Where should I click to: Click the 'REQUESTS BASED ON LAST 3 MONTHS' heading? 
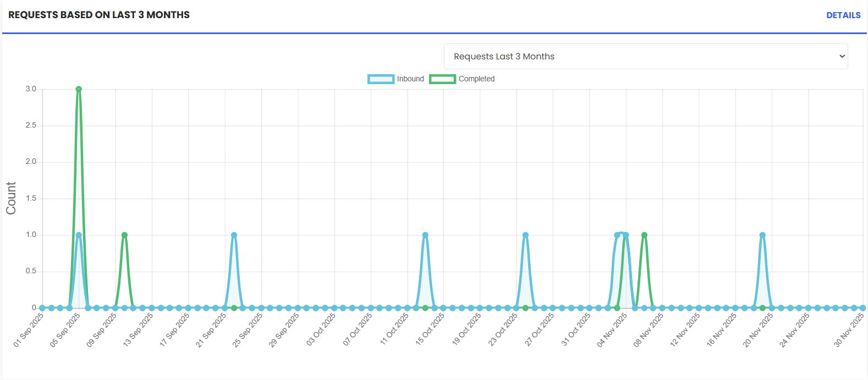(x=99, y=15)
